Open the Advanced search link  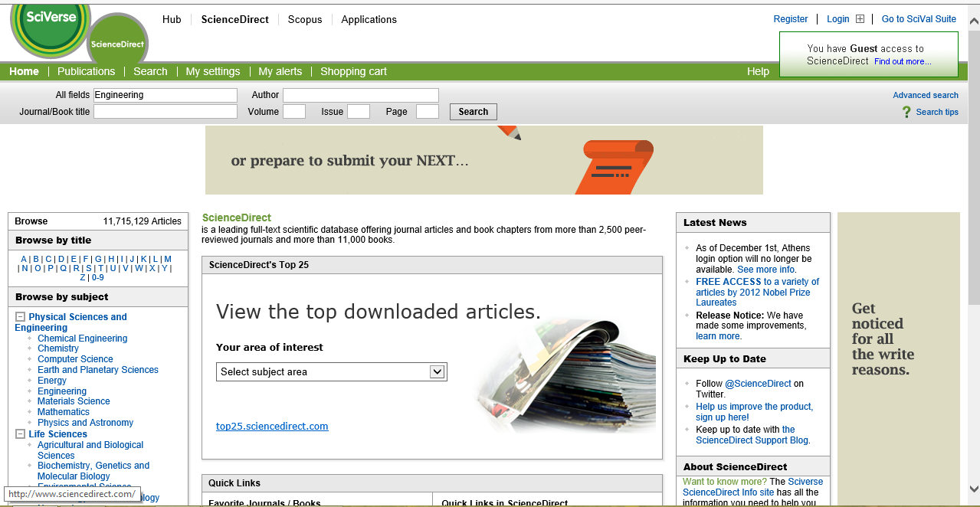pyautogui.click(x=926, y=95)
